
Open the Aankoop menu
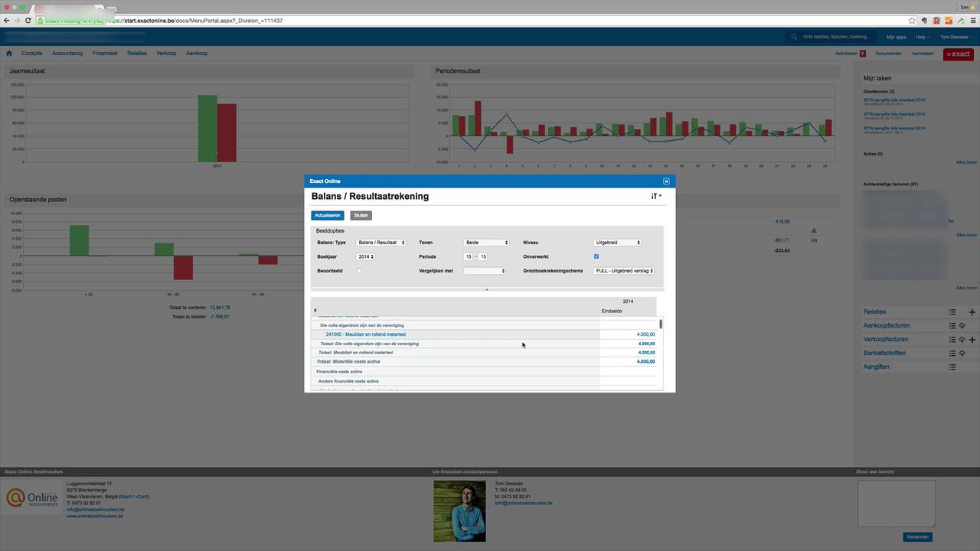click(197, 54)
